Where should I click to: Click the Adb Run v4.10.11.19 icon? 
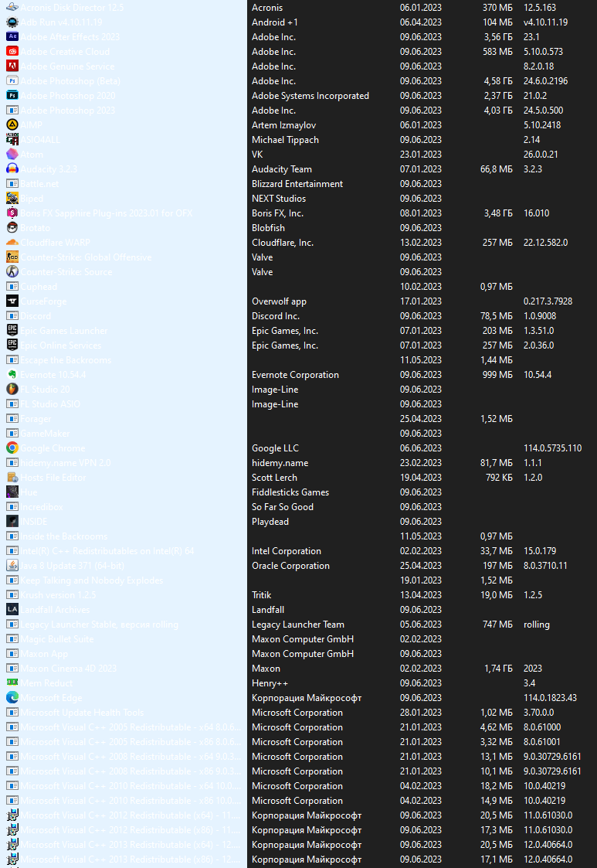click(x=12, y=22)
